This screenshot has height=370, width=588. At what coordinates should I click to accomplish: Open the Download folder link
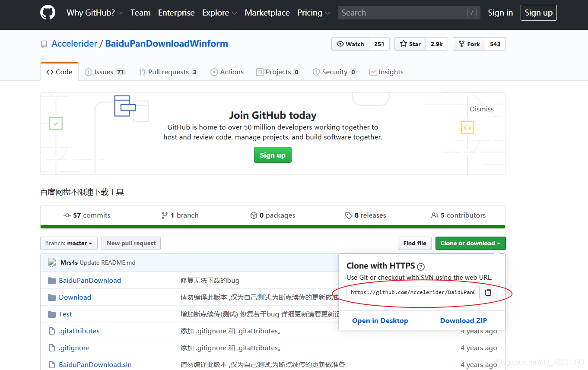(75, 297)
